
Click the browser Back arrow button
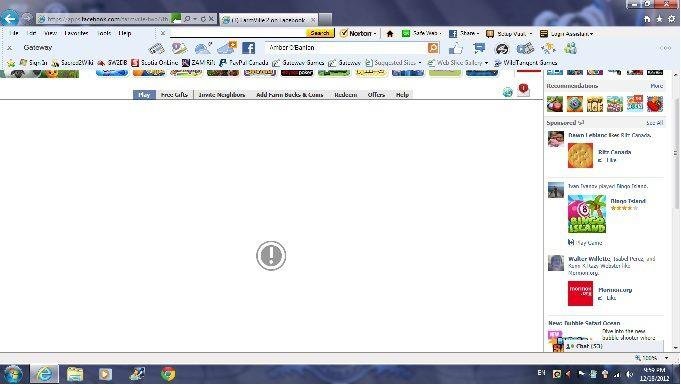[10, 18]
